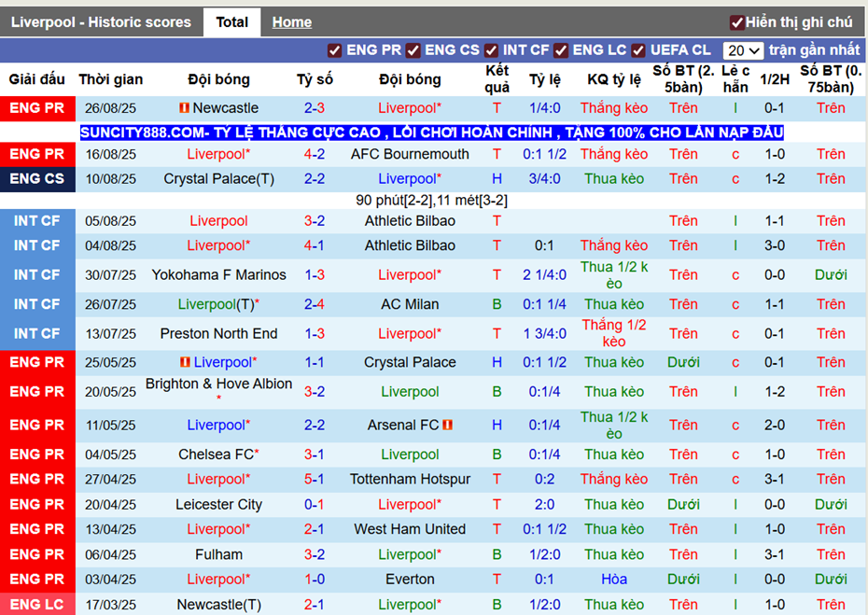Click the red card icon beside Arsenal FC
This screenshot has width=868, height=615.
(447, 426)
